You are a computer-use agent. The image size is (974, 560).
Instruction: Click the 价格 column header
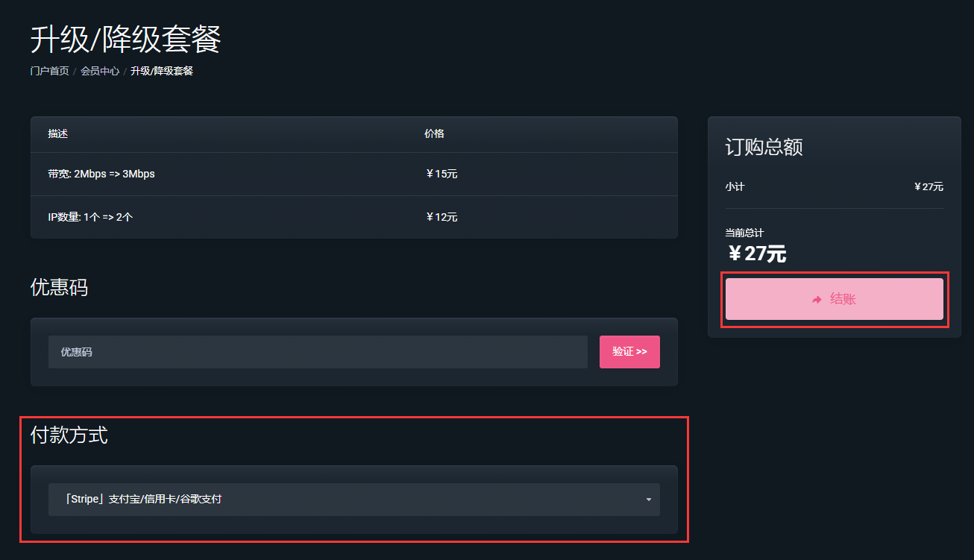tap(434, 134)
